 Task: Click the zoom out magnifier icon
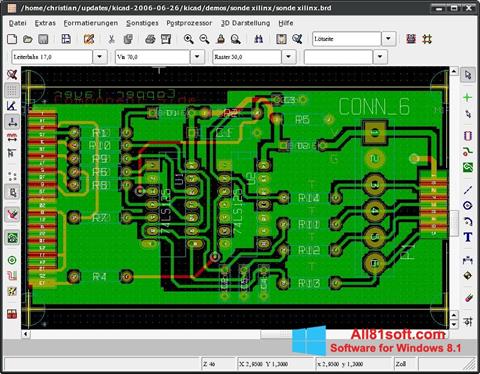click(x=204, y=39)
